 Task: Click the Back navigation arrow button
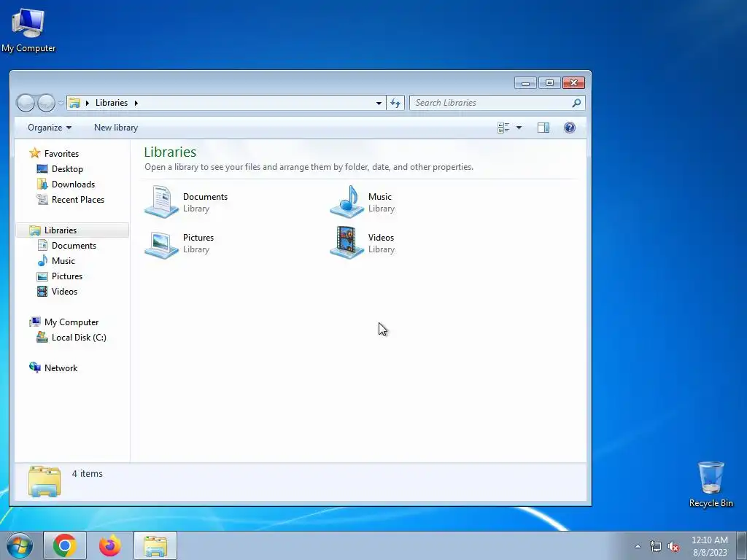[26, 103]
